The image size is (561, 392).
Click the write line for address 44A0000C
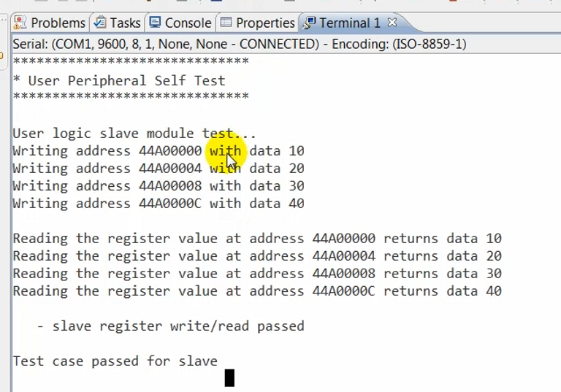point(159,204)
